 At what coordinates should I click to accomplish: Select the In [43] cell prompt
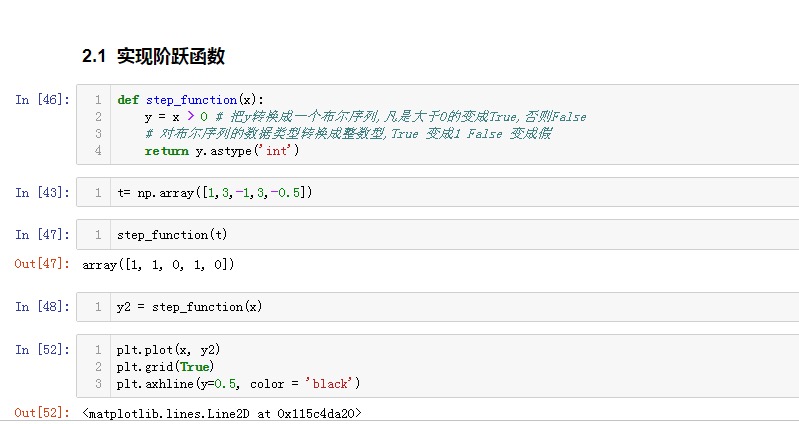(43, 192)
